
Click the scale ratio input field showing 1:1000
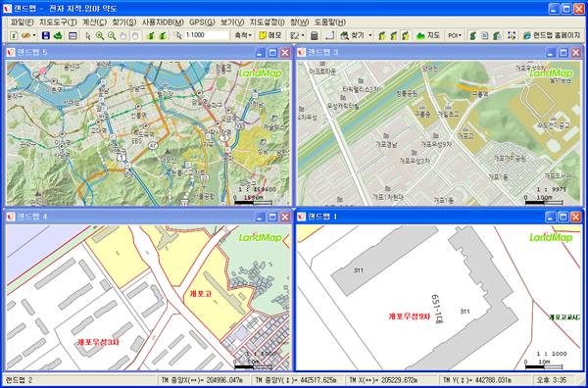click(x=206, y=35)
